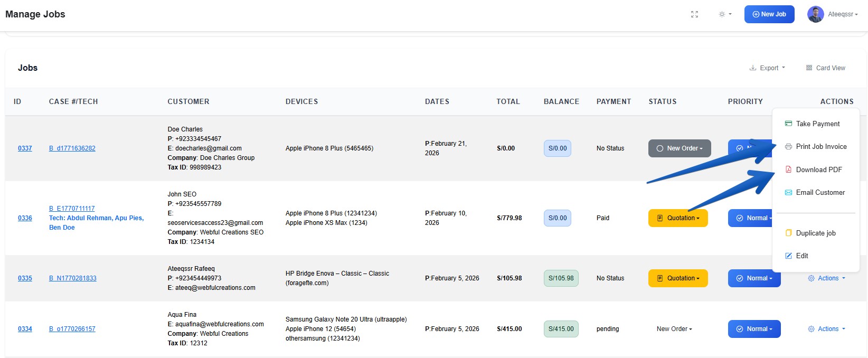Click the gear icon in job 0334 Actions

812,329
